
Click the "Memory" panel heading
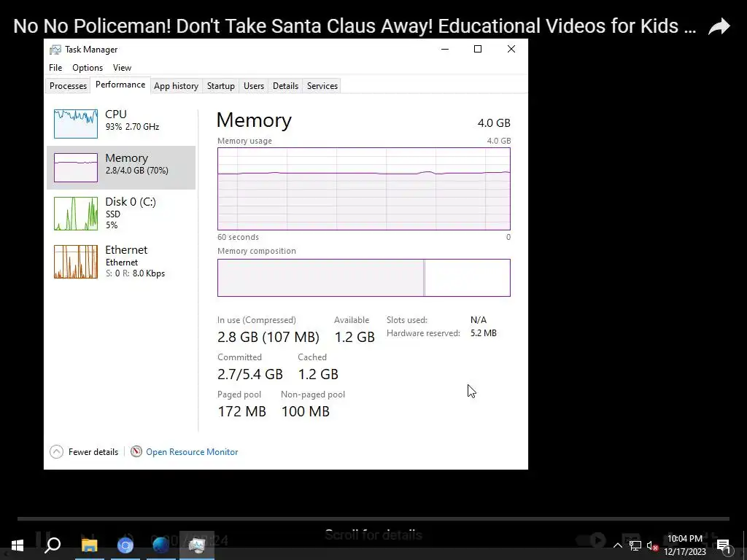click(x=254, y=120)
